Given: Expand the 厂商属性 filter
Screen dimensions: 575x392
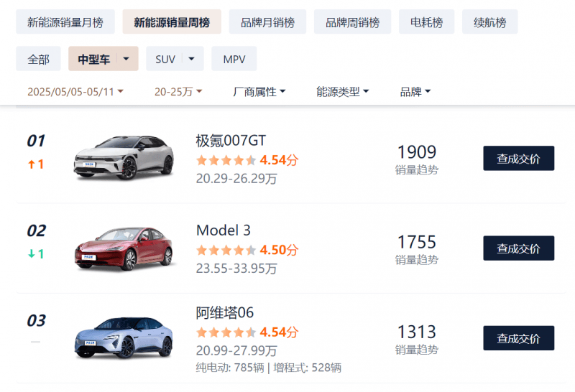Looking at the screenshot, I should pos(259,91).
